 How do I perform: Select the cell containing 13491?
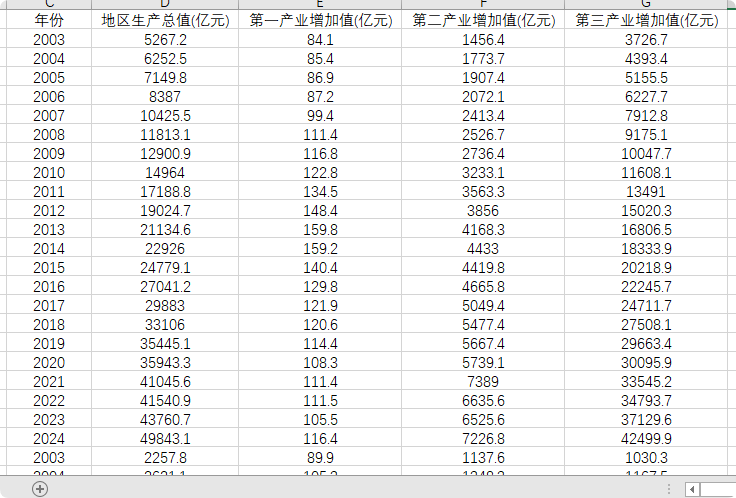coord(646,192)
